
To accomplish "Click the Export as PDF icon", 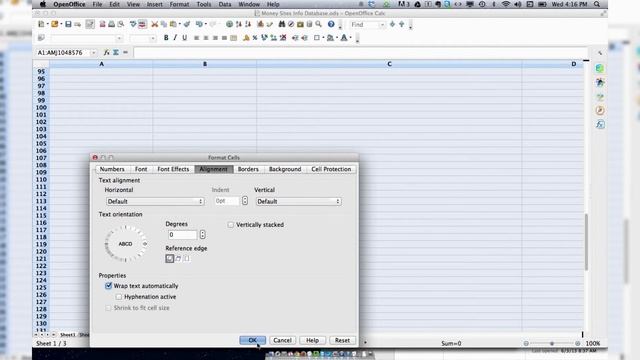I will (102, 24).
